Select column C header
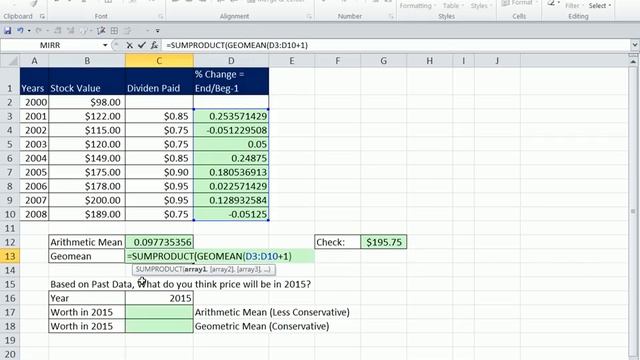The height and width of the screenshot is (360, 640). point(159,61)
